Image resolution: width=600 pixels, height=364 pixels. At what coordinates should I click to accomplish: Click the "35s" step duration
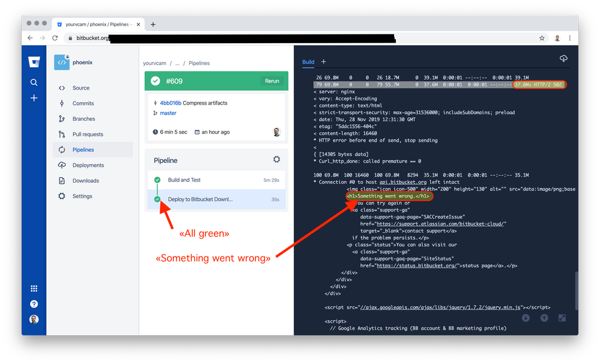click(275, 199)
